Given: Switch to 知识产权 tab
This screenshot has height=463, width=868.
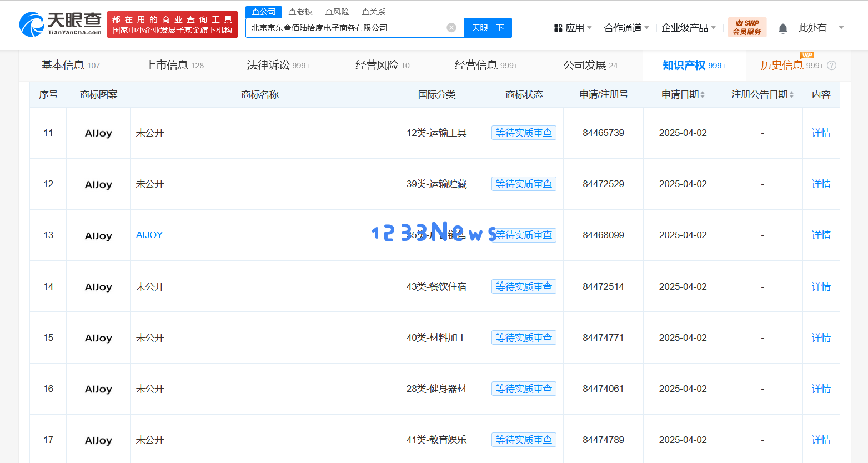Looking at the screenshot, I should [694, 66].
